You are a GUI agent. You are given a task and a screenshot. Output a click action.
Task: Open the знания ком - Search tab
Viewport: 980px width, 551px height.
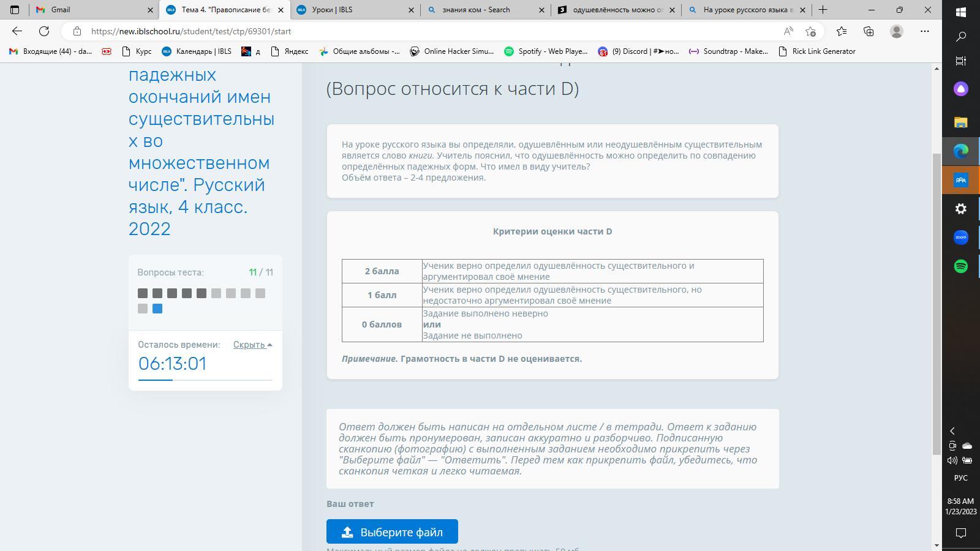tap(485, 10)
